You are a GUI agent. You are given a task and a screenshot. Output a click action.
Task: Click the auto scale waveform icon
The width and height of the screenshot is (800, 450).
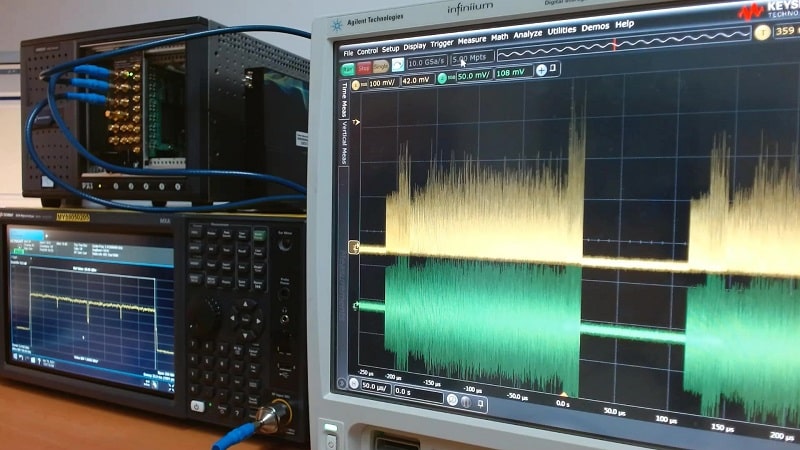tap(398, 65)
